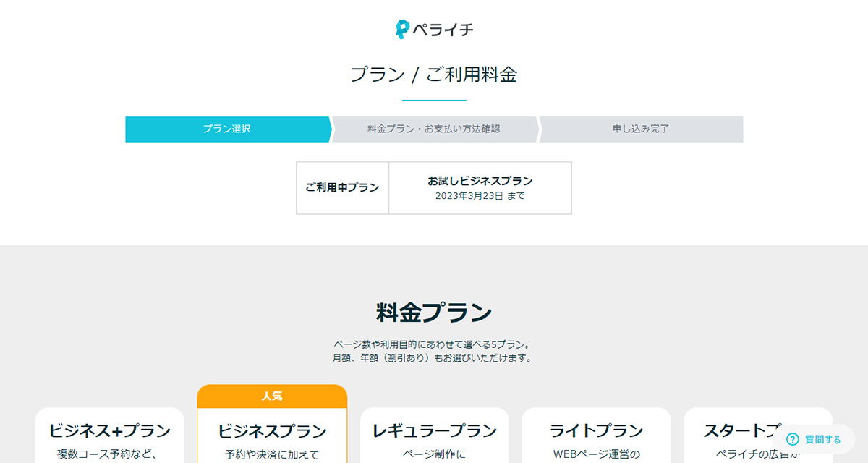This screenshot has height=463, width=868.
Task: Click the 人気 badge above ビジネスプラン
Action: [272, 396]
